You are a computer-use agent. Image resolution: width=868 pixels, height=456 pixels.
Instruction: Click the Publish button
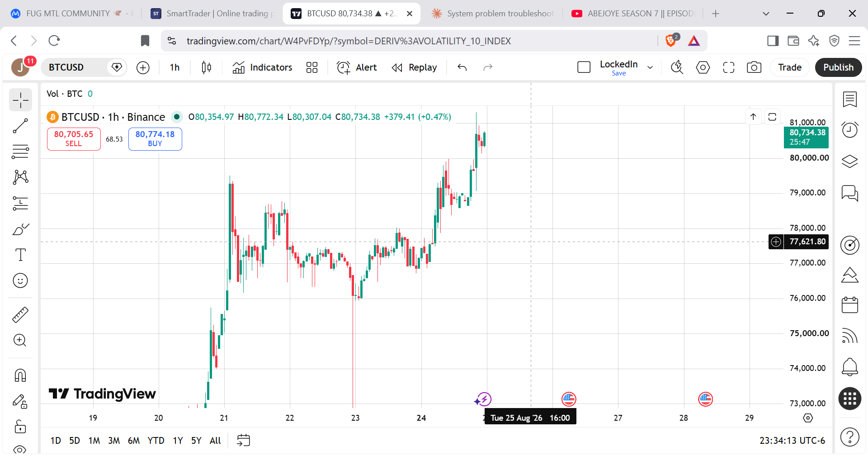click(x=838, y=67)
